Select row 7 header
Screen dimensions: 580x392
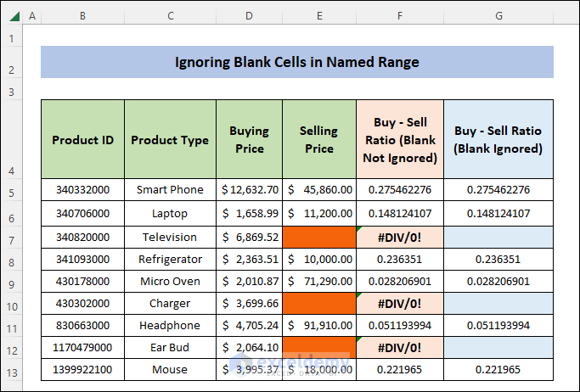tap(12, 238)
